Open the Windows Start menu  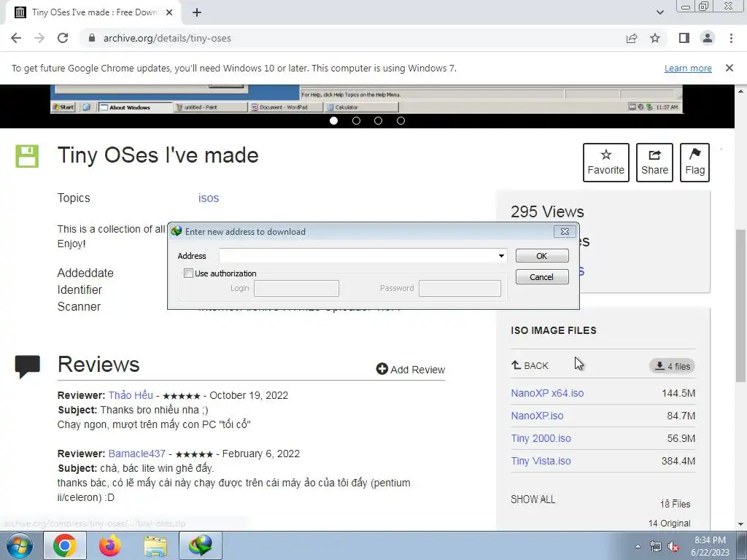(19, 545)
